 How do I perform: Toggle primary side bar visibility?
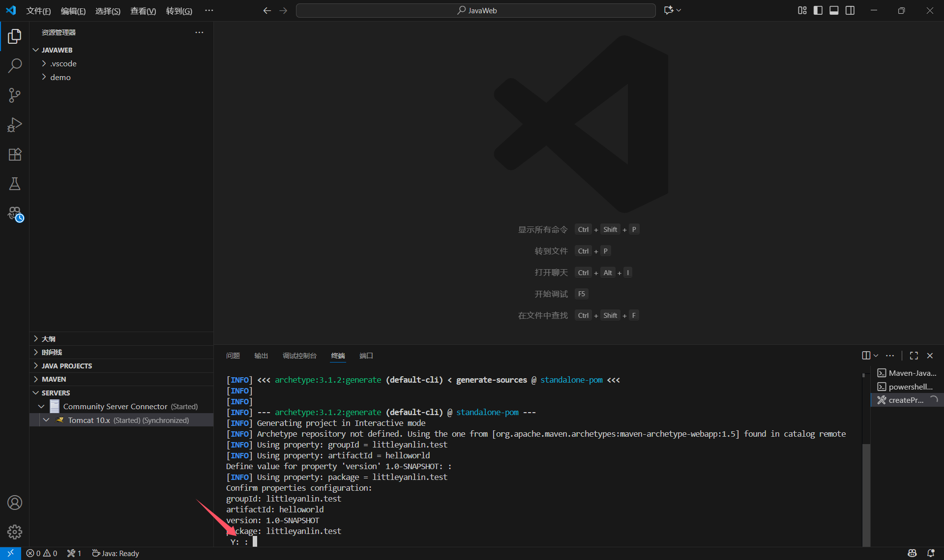point(818,10)
